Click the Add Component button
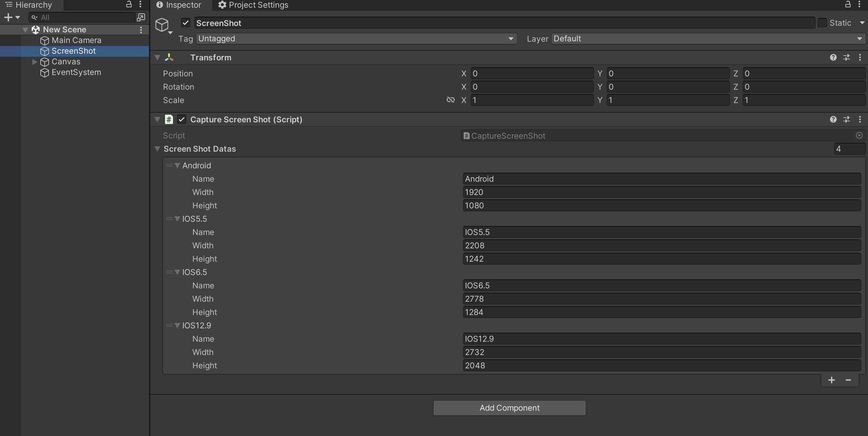 pyautogui.click(x=509, y=408)
